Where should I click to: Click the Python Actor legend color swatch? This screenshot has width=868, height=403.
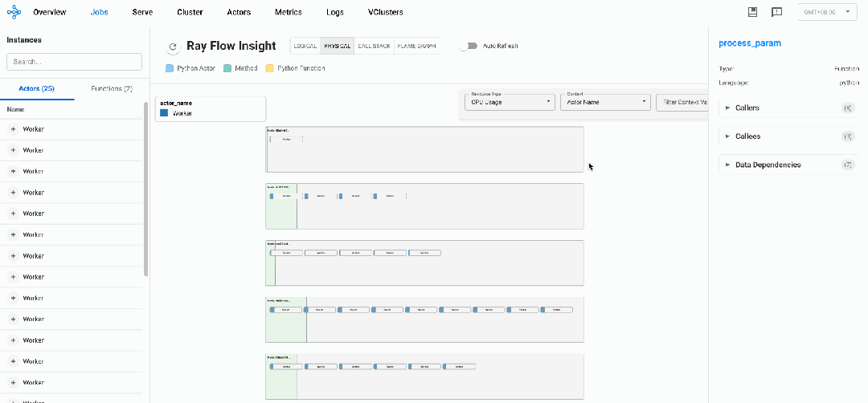coord(170,68)
